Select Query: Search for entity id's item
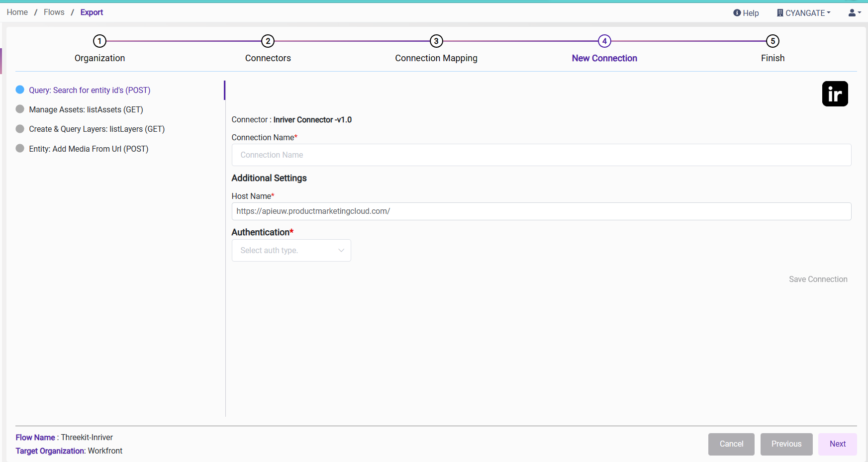 click(x=90, y=90)
